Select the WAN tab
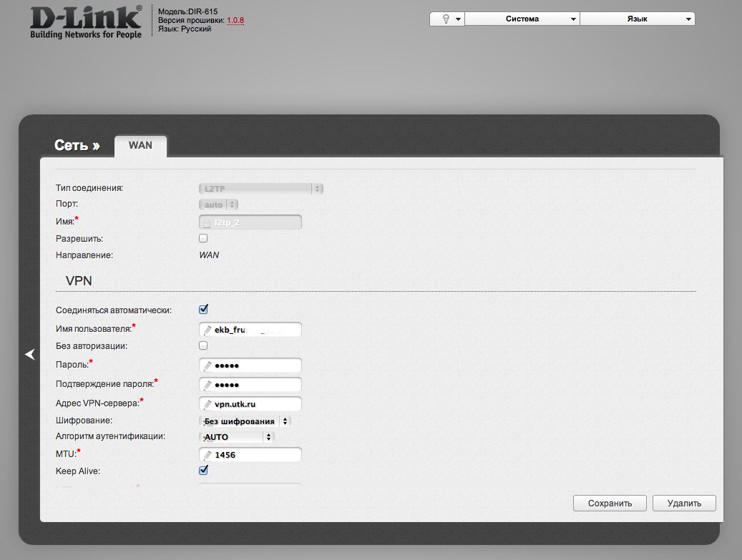Screen dimensions: 742x560 pyautogui.click(x=140, y=146)
